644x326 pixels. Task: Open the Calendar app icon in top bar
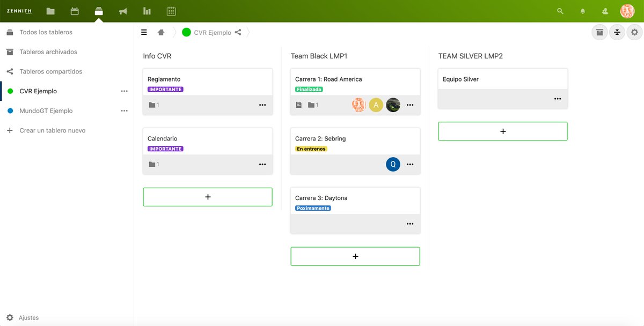click(x=75, y=11)
